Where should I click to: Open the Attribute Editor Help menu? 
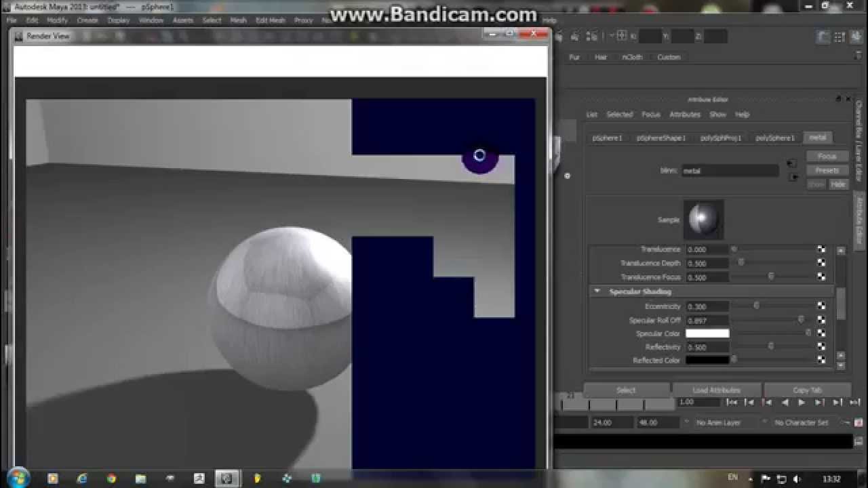pos(743,115)
